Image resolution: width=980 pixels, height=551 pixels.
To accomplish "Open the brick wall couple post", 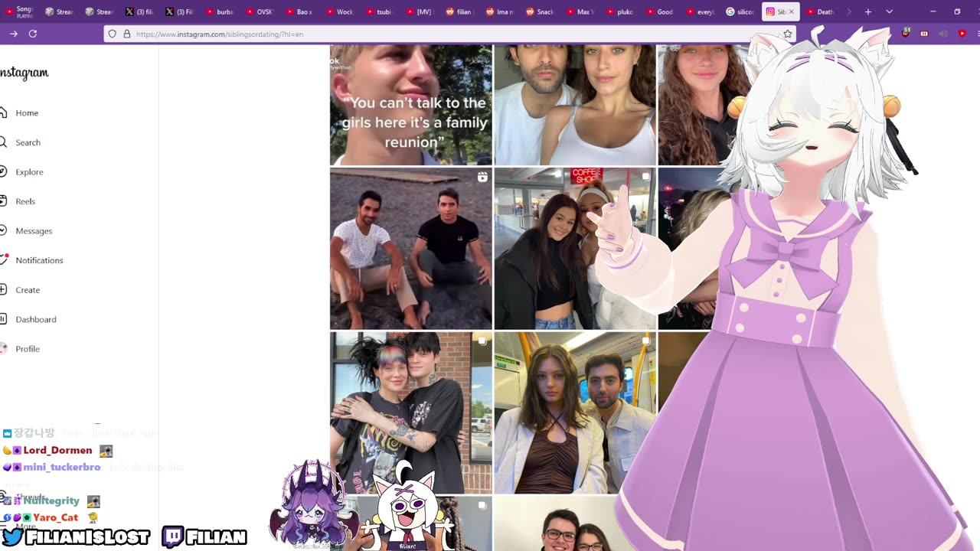I will 411,412.
